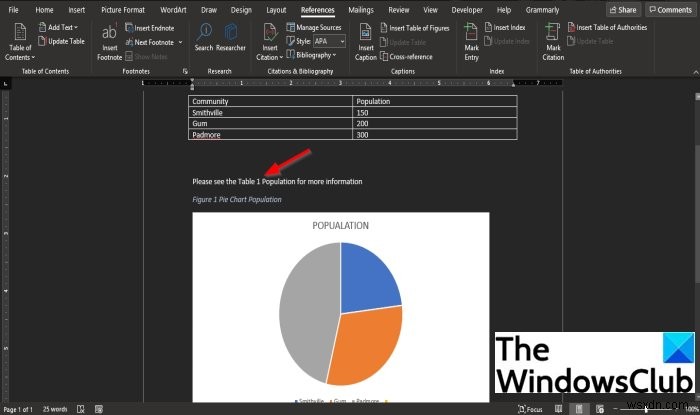Image resolution: width=700 pixels, height=415 pixels.
Task: Collapse the ribbon with the chevron
Action: tap(695, 71)
